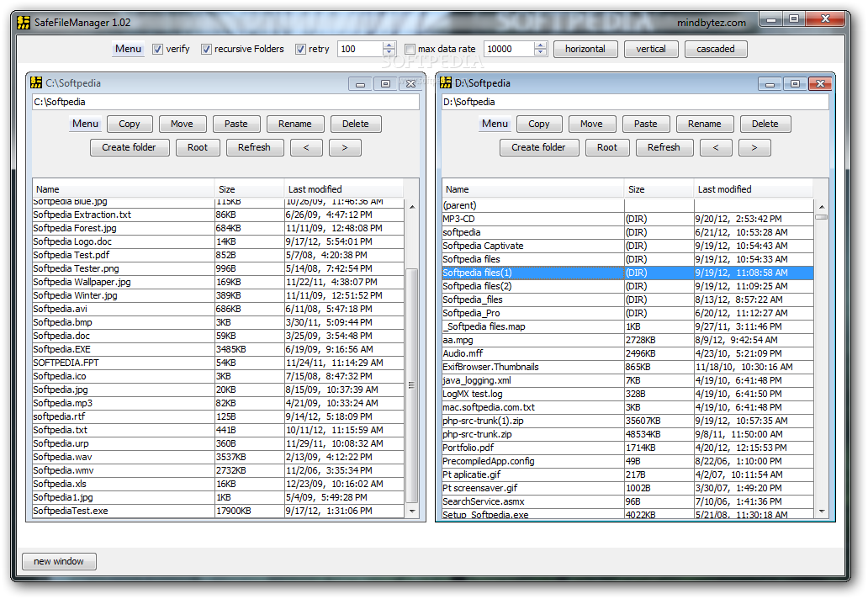Screen dimensions: 868x599
Task: Open a new window with the button
Action: (59, 561)
